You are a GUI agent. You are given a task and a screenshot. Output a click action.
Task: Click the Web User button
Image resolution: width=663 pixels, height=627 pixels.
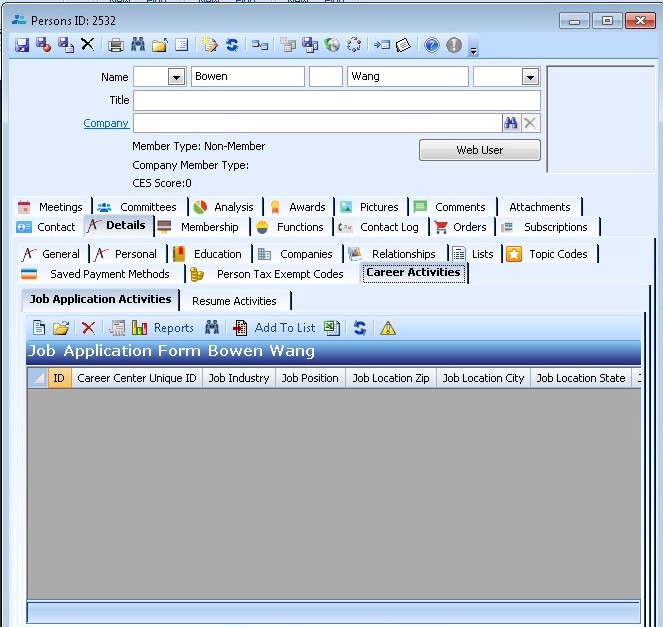[479, 150]
